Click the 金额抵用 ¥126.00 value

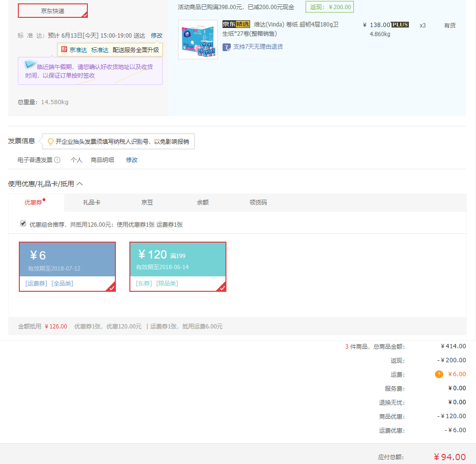tap(56, 327)
